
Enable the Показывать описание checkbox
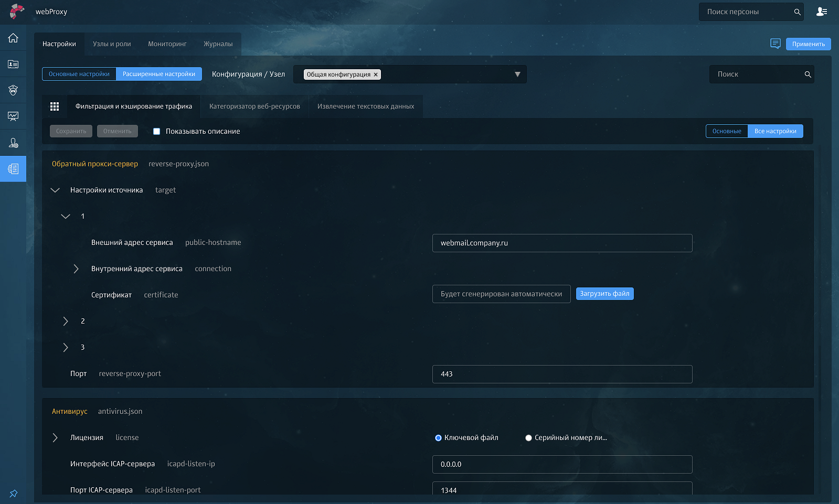tap(156, 132)
